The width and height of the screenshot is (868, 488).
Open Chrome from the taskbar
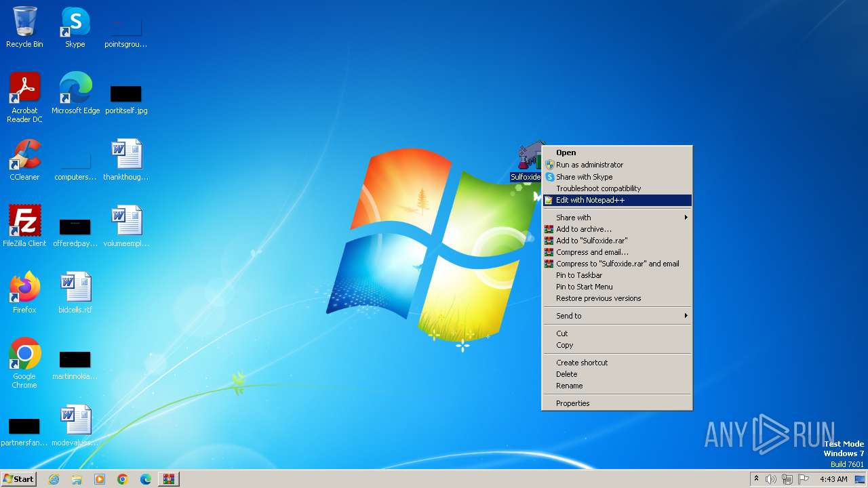[123, 479]
